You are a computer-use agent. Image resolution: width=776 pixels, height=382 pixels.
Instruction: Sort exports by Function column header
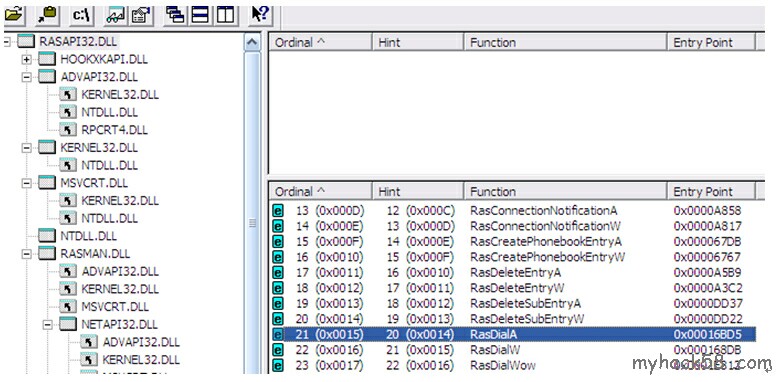(x=565, y=191)
